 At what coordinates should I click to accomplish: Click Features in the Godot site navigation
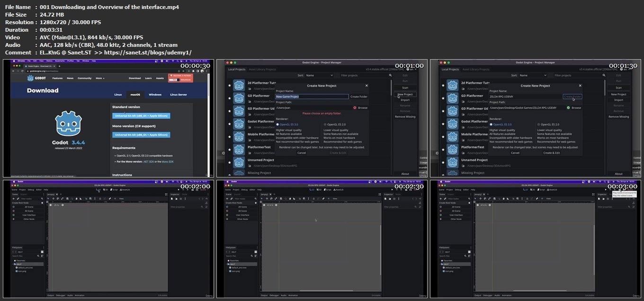(57, 78)
